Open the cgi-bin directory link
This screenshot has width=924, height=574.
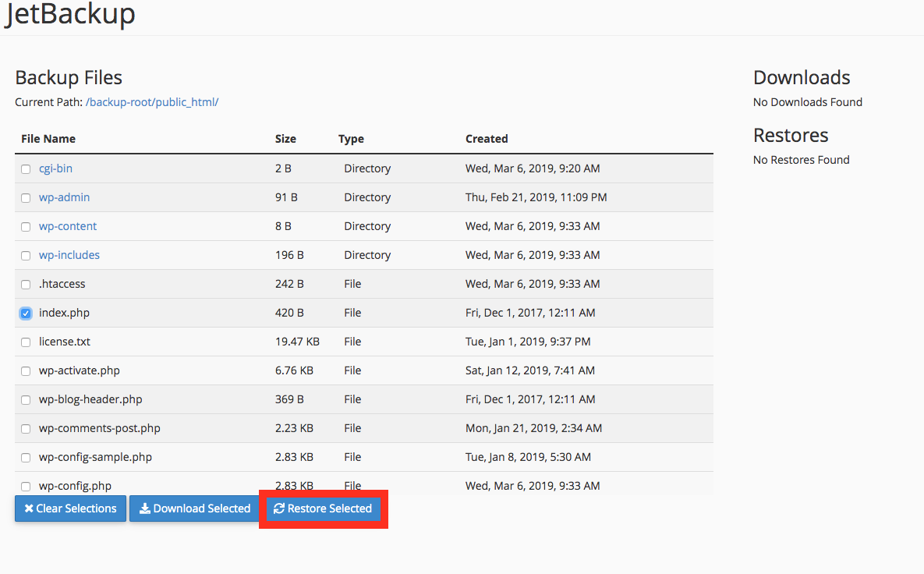tap(55, 168)
